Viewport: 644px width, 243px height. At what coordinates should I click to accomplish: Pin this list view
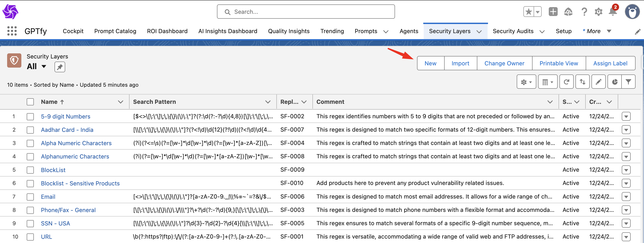(x=60, y=67)
